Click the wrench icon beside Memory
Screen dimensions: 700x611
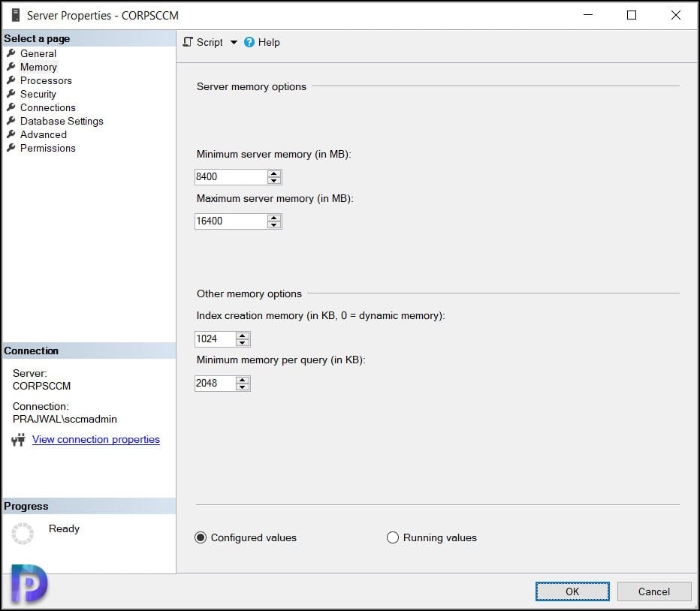(x=11, y=67)
